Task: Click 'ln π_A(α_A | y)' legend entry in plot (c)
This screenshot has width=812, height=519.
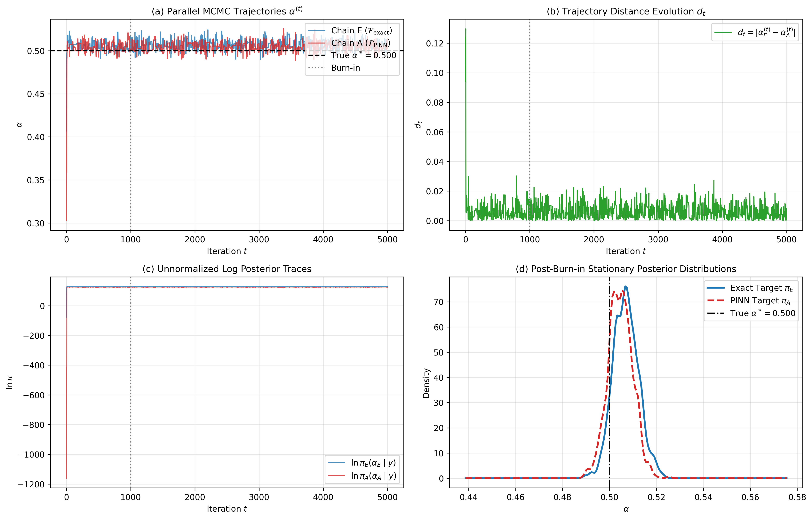Action: pos(362,475)
